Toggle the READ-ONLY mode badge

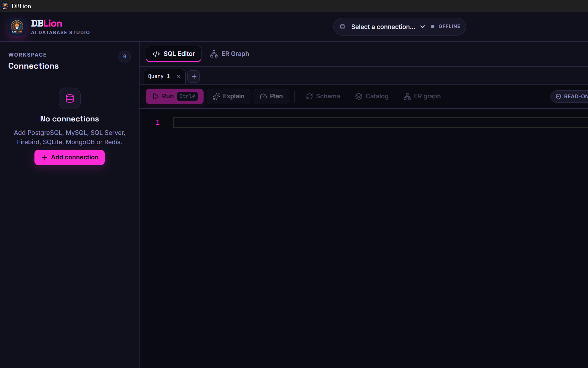(569, 97)
